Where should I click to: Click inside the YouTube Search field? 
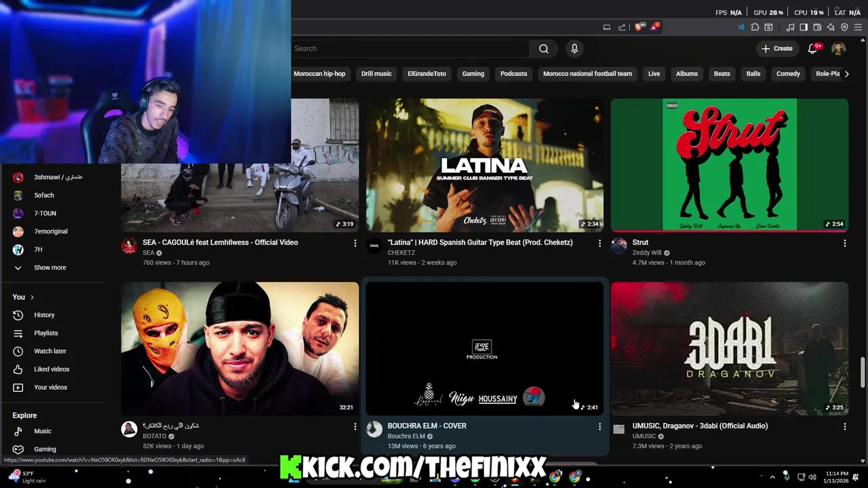[409, 49]
